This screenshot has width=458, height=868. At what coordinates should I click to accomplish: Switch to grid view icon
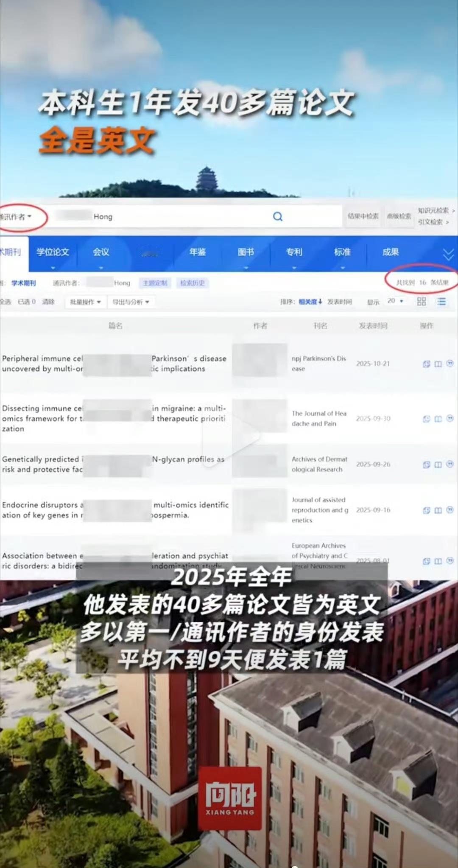click(422, 301)
